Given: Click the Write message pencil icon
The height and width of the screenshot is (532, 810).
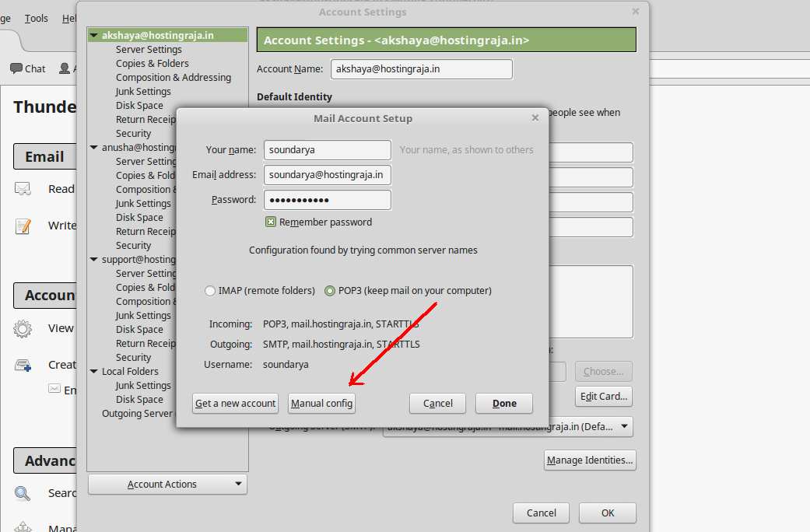Looking at the screenshot, I should (23, 226).
